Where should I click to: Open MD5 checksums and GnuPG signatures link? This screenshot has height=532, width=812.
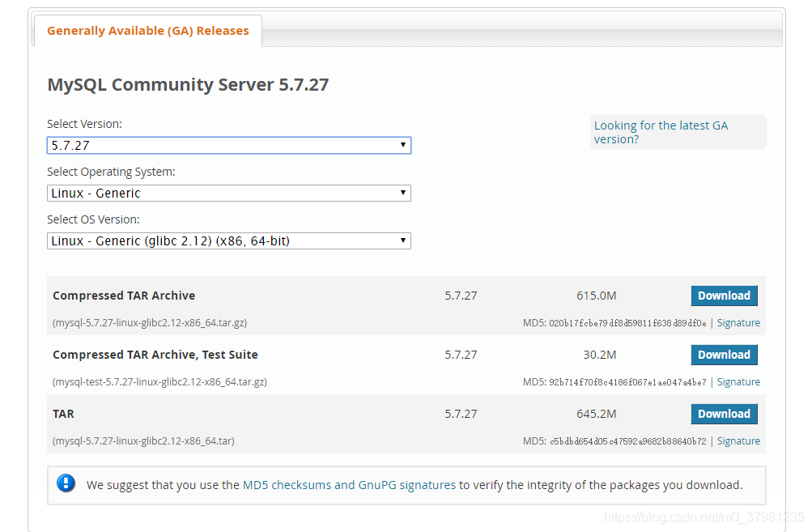[x=349, y=485]
